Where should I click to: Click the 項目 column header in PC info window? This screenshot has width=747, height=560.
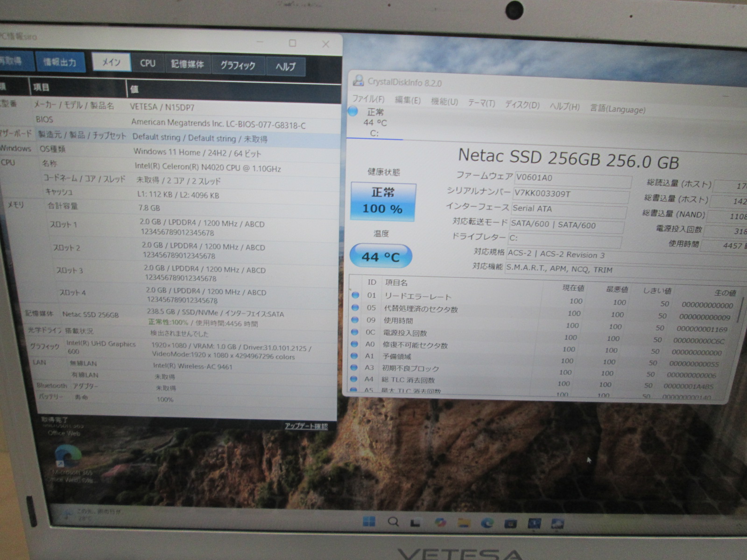click(x=41, y=87)
